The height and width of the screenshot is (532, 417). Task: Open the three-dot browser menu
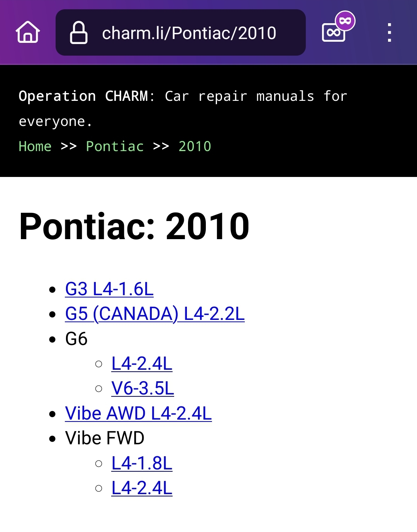[389, 33]
